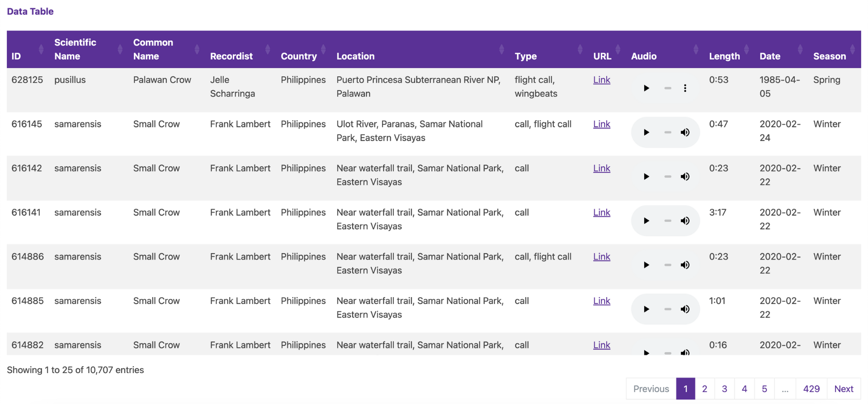Open Link for recording 616141
The width and height of the screenshot is (868, 407).
pyautogui.click(x=602, y=213)
